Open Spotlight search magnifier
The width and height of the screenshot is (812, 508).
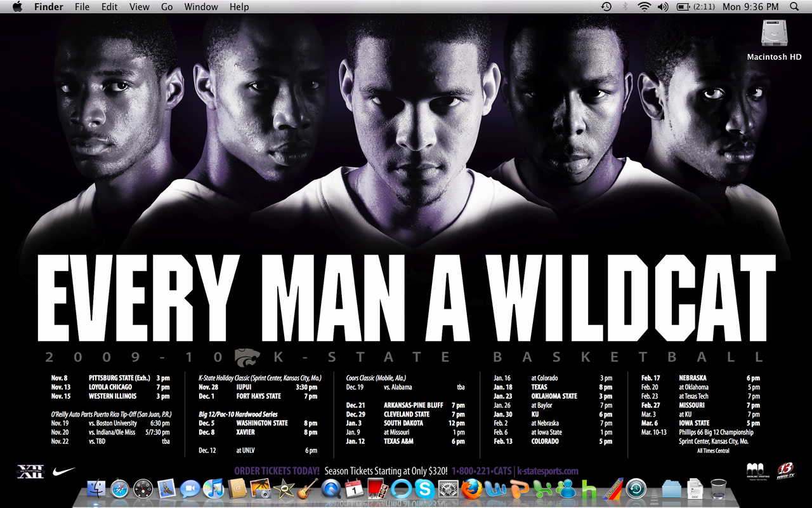coord(795,7)
